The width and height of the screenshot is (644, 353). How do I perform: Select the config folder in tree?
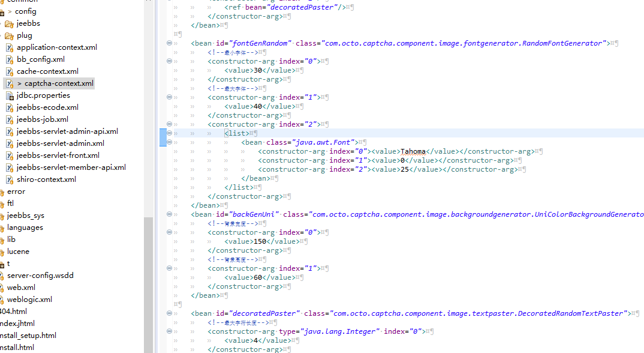click(x=25, y=11)
